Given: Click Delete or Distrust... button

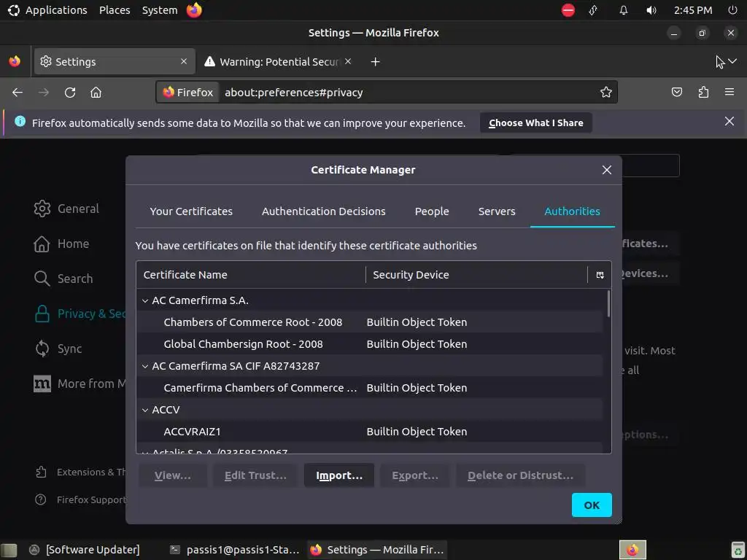Looking at the screenshot, I should (x=520, y=475).
